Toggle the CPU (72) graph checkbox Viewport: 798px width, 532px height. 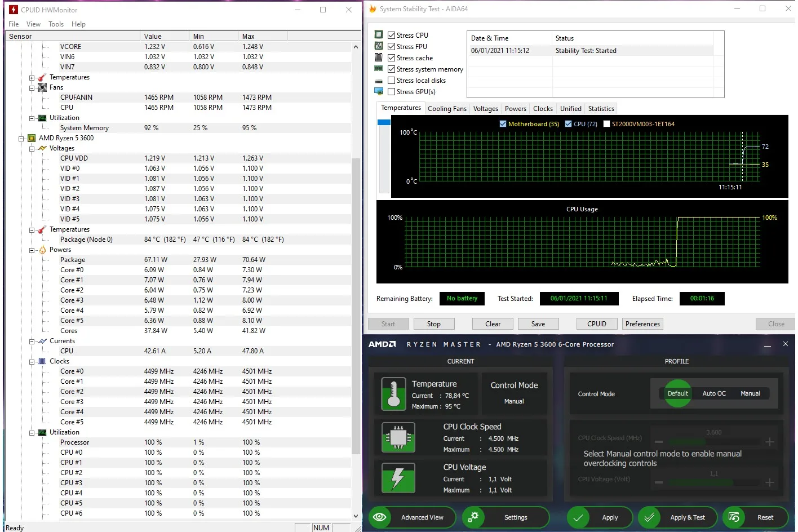568,124
